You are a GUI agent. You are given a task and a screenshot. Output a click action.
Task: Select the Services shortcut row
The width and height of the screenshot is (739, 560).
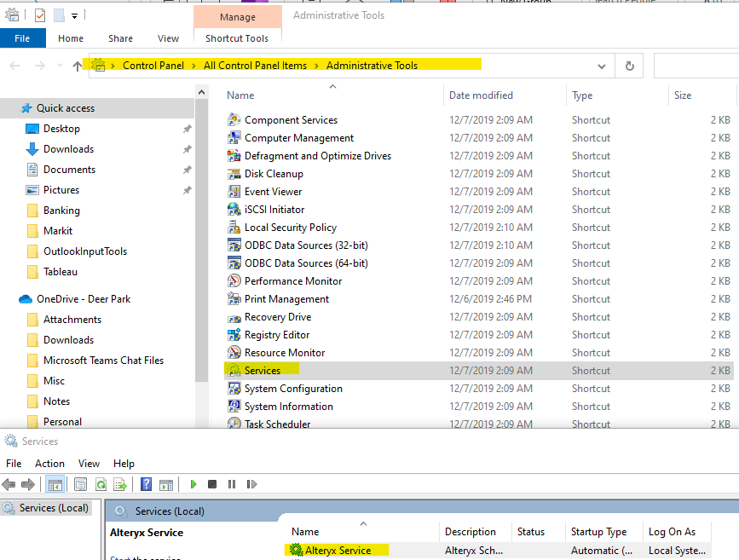click(478, 371)
